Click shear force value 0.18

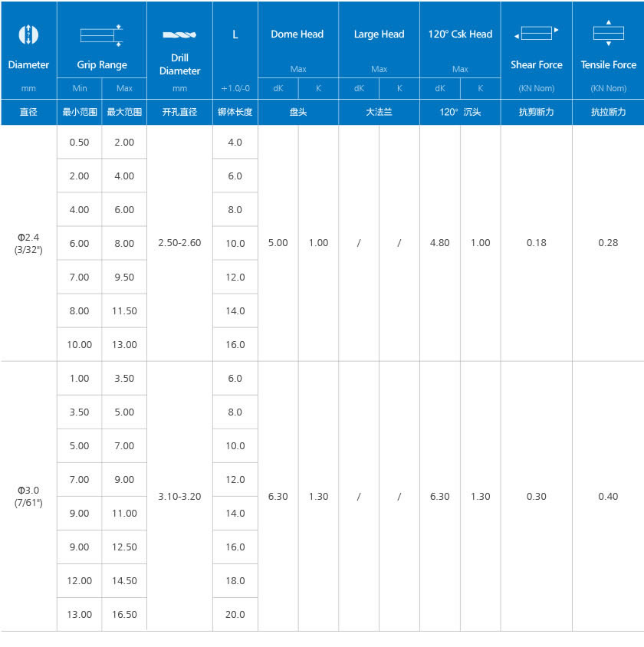pyautogui.click(x=537, y=243)
